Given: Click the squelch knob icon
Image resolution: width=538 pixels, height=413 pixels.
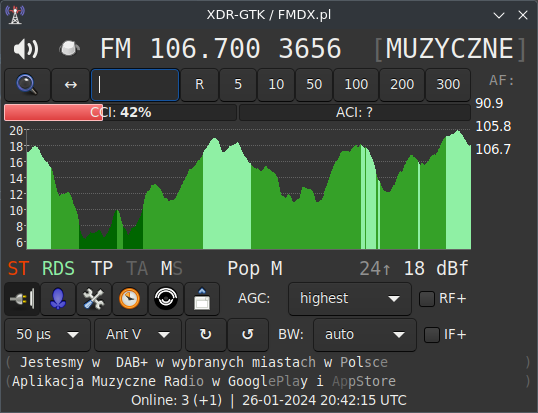Looking at the screenshot, I should pyautogui.click(x=70, y=48).
